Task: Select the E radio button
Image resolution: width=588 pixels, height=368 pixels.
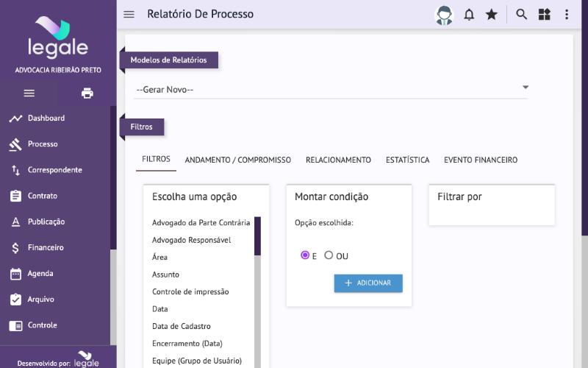Action: point(305,255)
